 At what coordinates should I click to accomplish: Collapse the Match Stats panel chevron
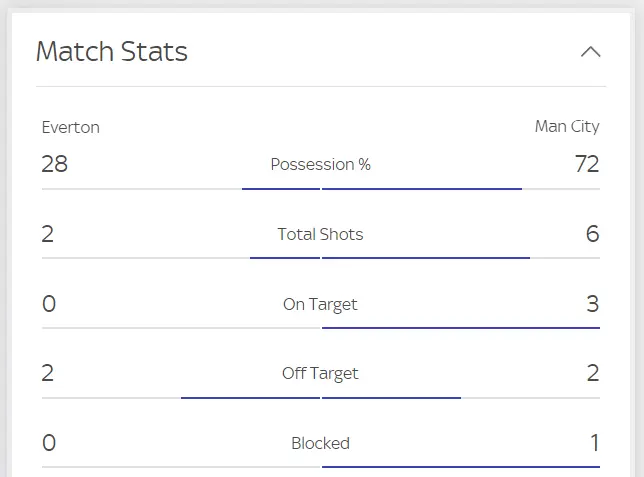591,52
